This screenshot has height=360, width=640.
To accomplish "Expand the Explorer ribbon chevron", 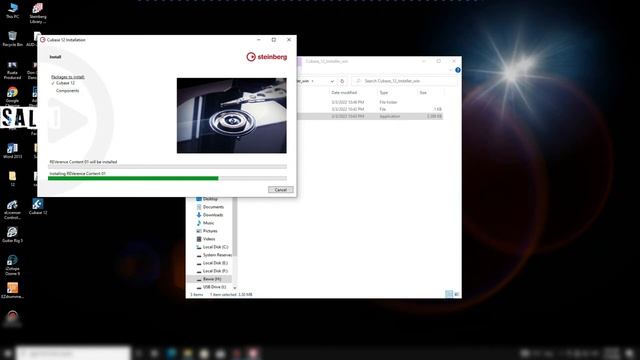I will click(x=451, y=70).
